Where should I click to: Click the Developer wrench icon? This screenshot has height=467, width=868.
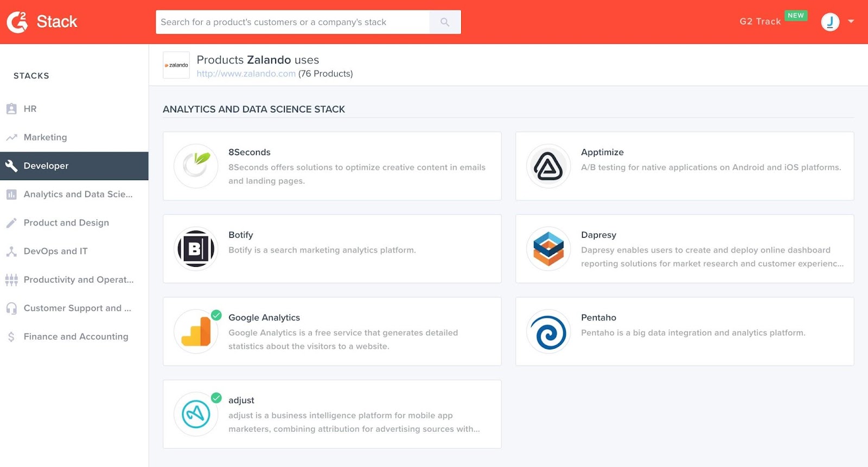coord(11,165)
